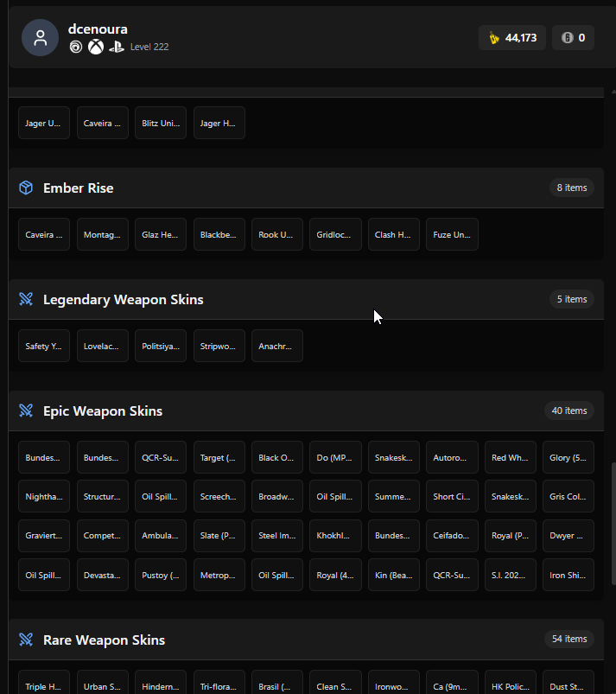Click the "54 items" count badge

point(569,639)
